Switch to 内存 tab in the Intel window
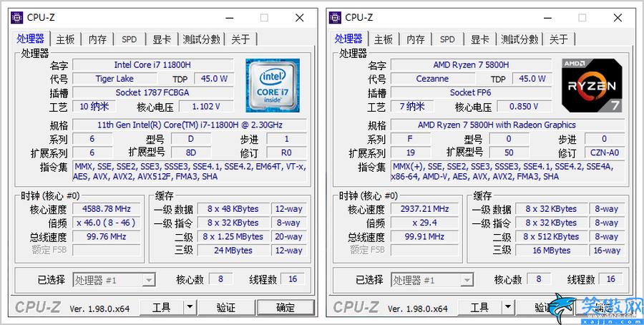This screenshot has height=325, width=644. [97, 39]
